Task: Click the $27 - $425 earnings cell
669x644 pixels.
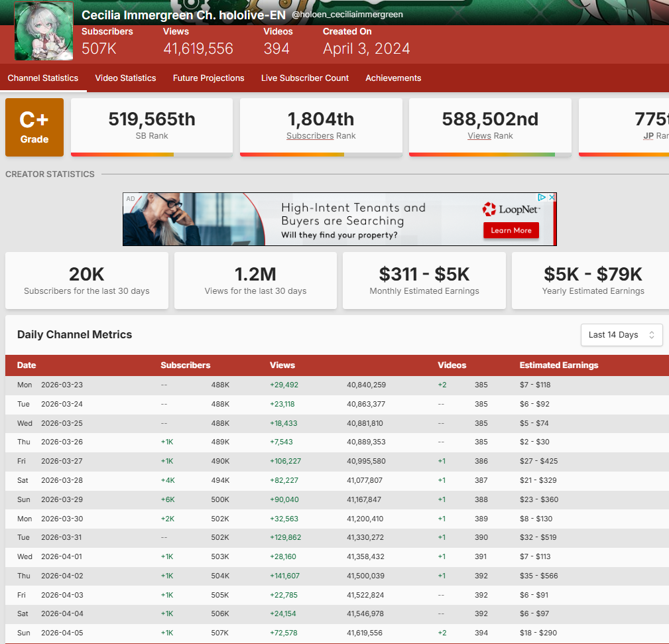Action: 538,462
